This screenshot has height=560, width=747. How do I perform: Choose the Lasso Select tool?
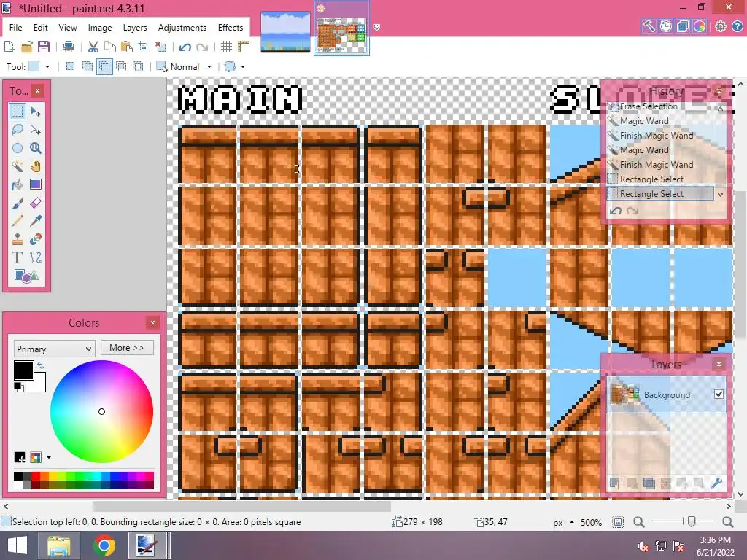coord(18,130)
